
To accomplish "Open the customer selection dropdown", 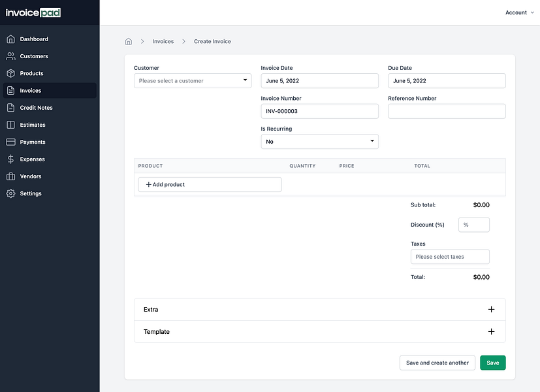I will [193, 80].
